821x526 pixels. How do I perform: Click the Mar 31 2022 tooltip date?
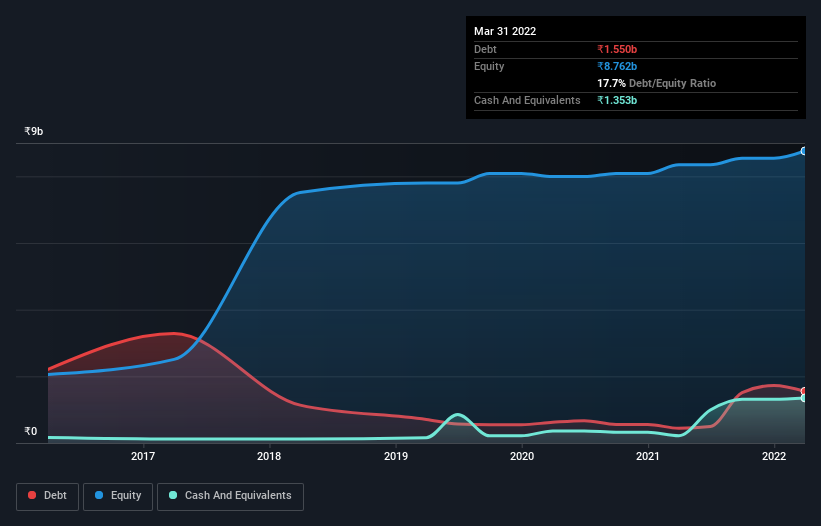coord(505,31)
